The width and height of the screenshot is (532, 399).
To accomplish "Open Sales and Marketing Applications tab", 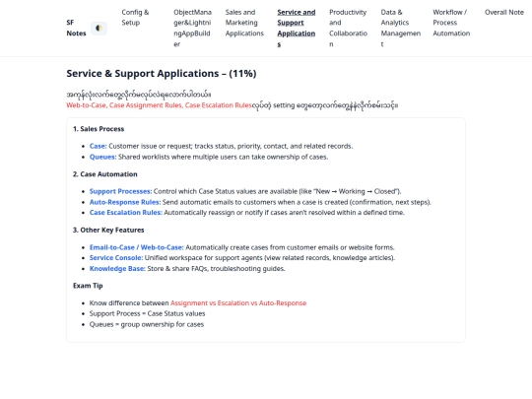I will click(x=244, y=23).
